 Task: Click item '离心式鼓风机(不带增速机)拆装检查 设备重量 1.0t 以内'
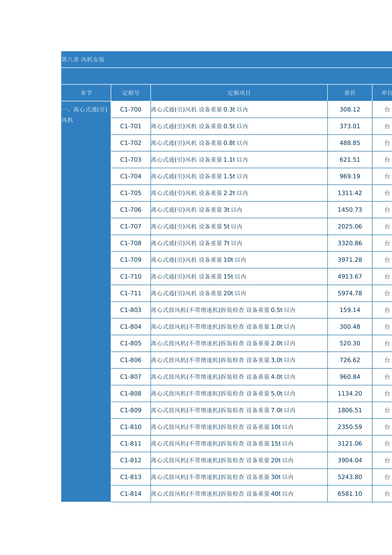(223, 327)
